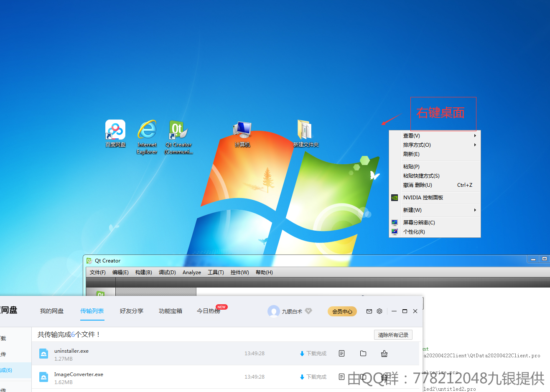Choose 查看(V) in the context menu
The image size is (550, 392).
coord(435,136)
